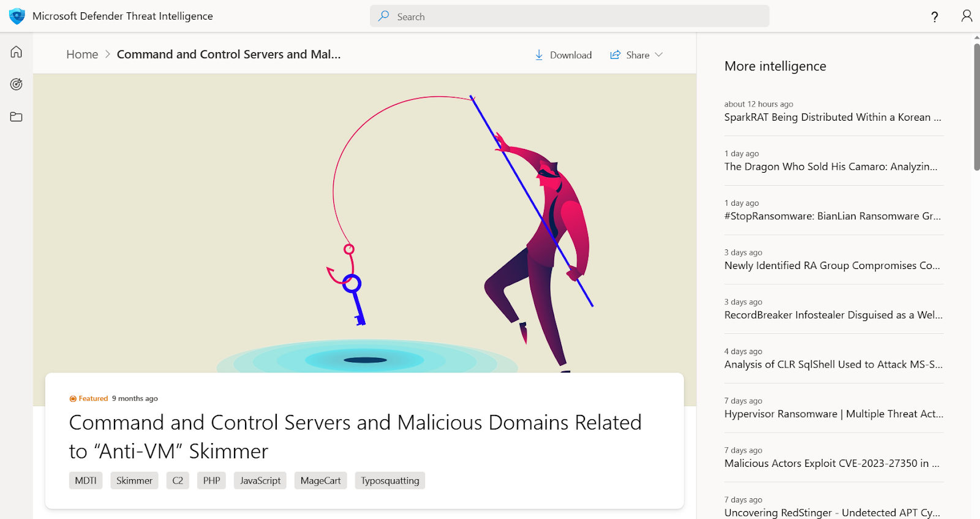Select the MDTI tag
980x519 pixels.
(x=86, y=480)
